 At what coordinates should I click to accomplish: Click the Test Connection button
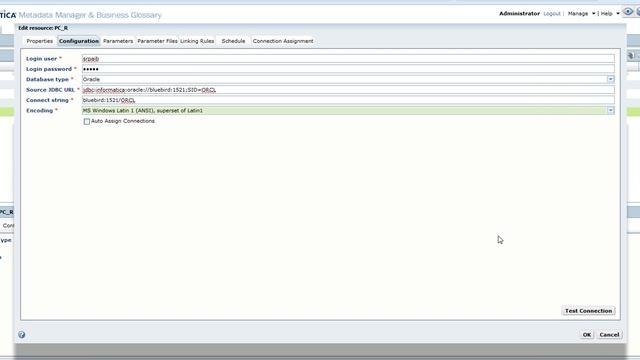click(x=588, y=311)
